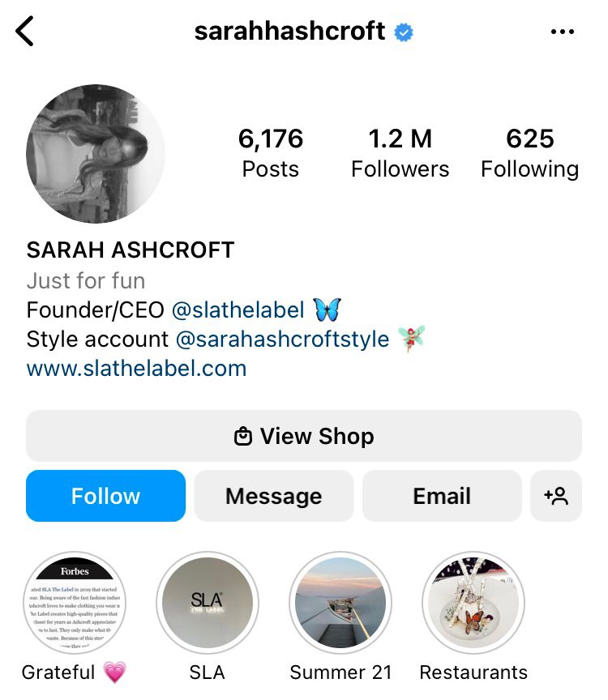Tap the sarahhashcroft username title
The height and width of the screenshot is (700, 608).
tap(290, 32)
